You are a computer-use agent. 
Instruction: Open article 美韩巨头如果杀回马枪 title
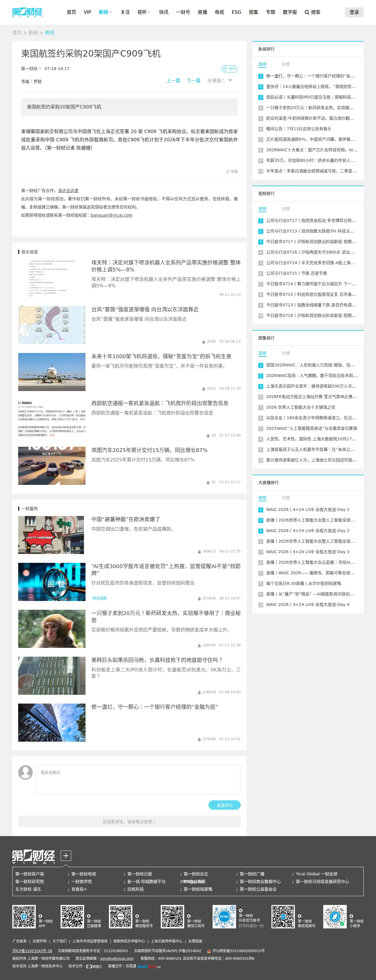[157, 660]
